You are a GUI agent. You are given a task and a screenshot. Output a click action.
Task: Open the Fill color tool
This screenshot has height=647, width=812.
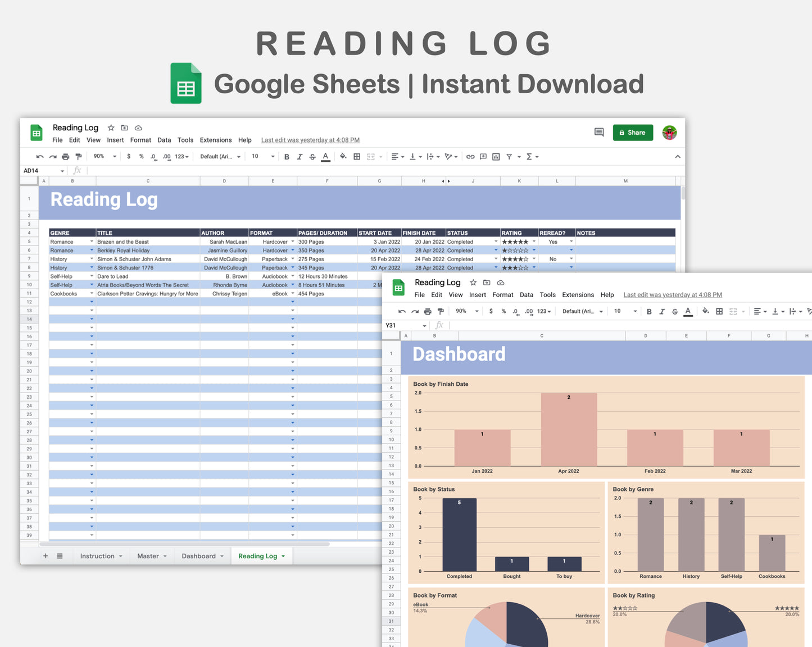point(343,156)
